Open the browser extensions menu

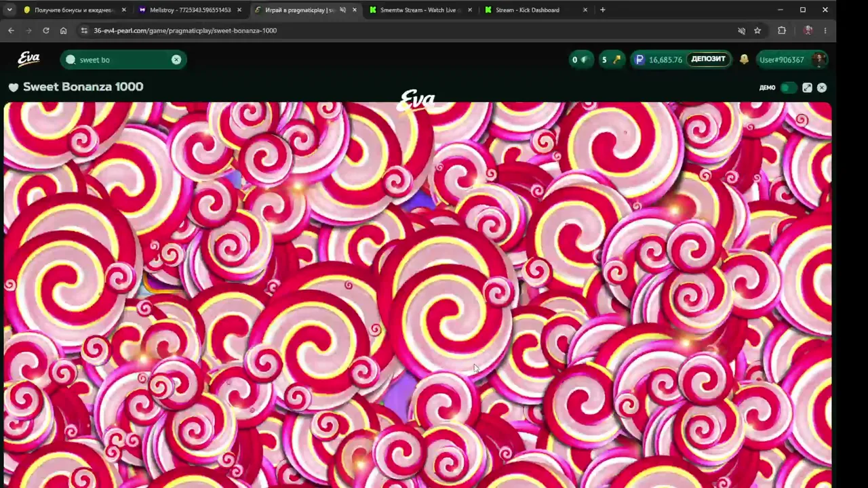(782, 30)
